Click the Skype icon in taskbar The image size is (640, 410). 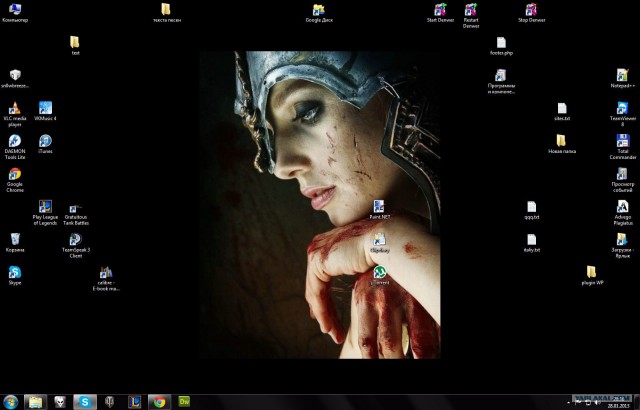(85, 401)
